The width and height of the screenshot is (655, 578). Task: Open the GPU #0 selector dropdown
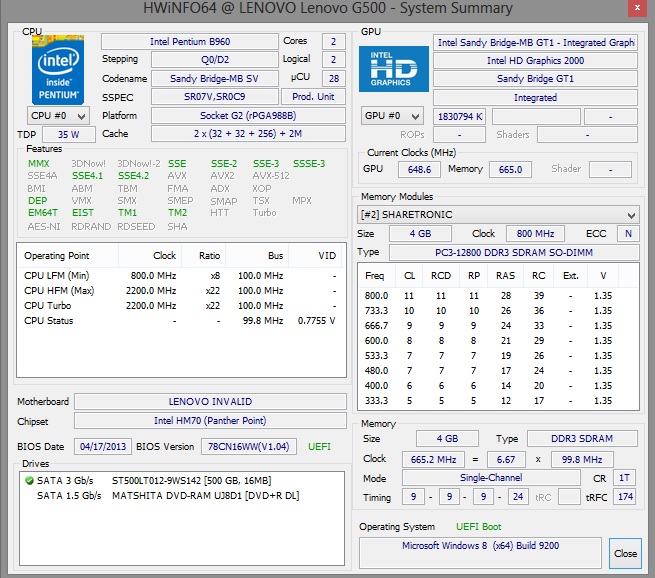pos(391,116)
